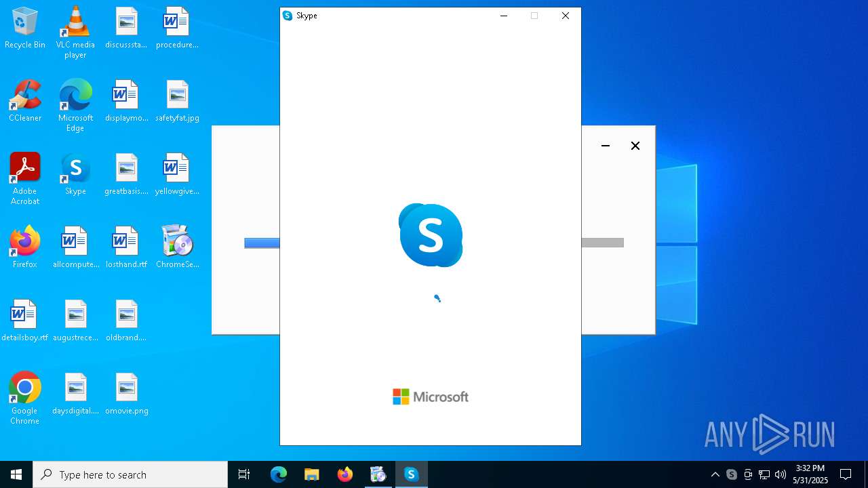The height and width of the screenshot is (488, 868).
Task: Open the notification center
Action: pyautogui.click(x=846, y=474)
